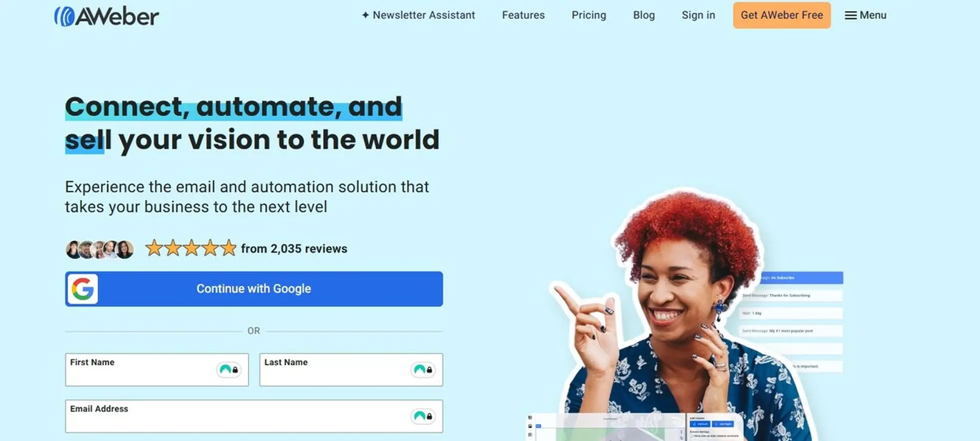The image size is (980, 441).
Task: Click password manager icon in First Name field
Action: tap(229, 369)
